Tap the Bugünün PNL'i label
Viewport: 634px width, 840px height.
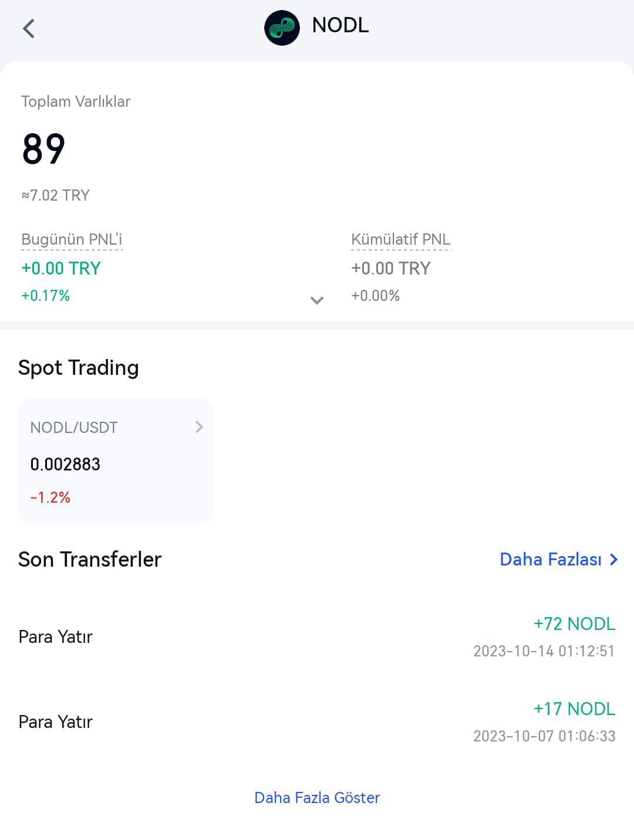pyautogui.click(x=72, y=239)
